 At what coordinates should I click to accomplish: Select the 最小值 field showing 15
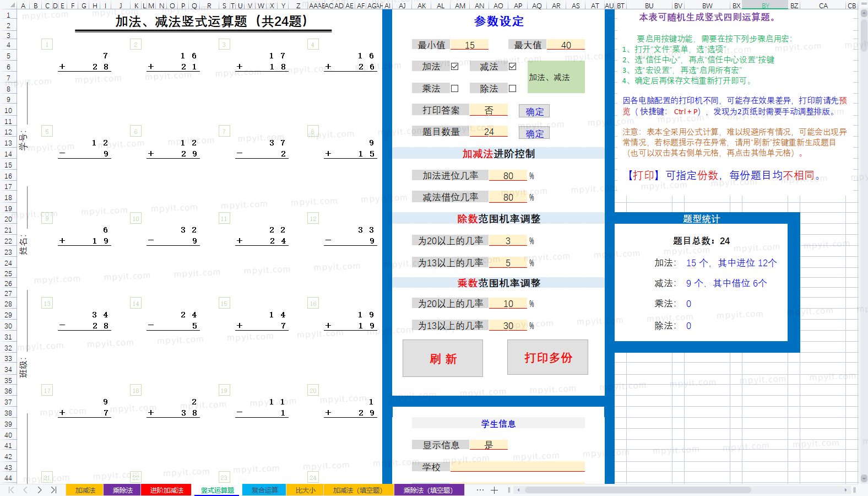point(469,45)
